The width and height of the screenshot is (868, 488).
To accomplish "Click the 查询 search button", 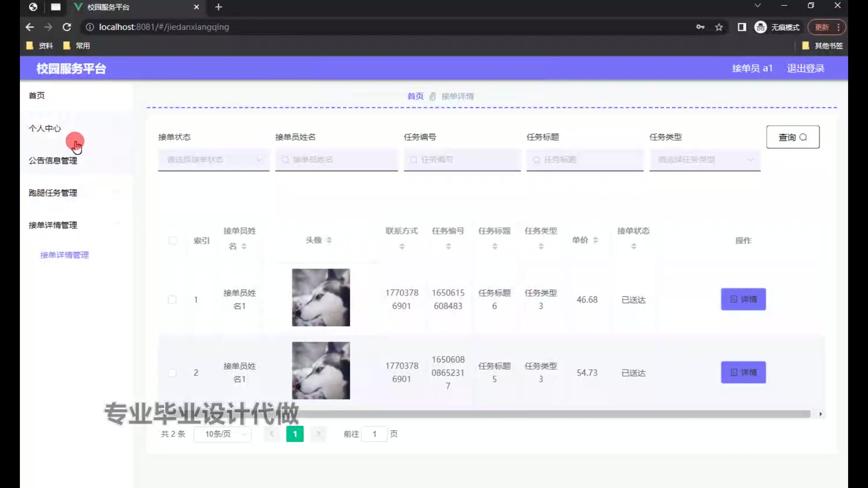I will 793,137.
